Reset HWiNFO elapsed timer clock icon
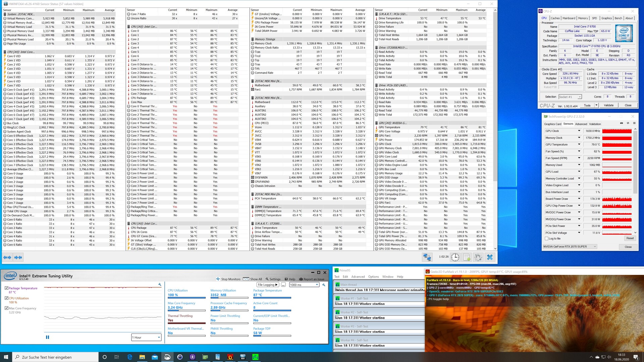The width and height of the screenshot is (644, 362). (455, 257)
